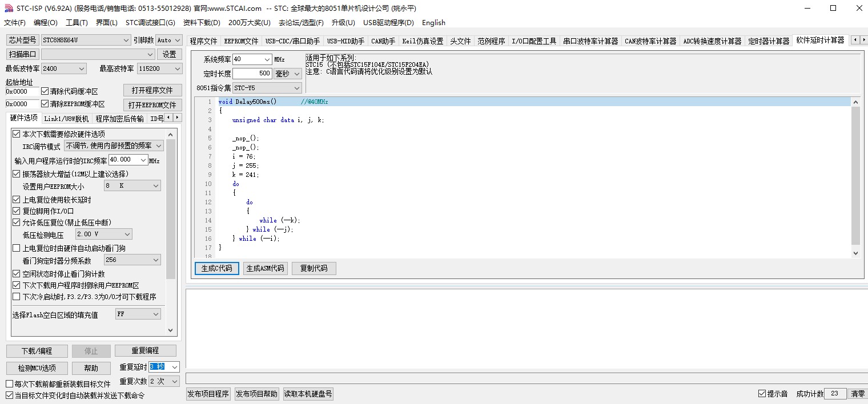The image size is (868, 404).
Task: Click 扫描串口 button
Action: pos(23,54)
